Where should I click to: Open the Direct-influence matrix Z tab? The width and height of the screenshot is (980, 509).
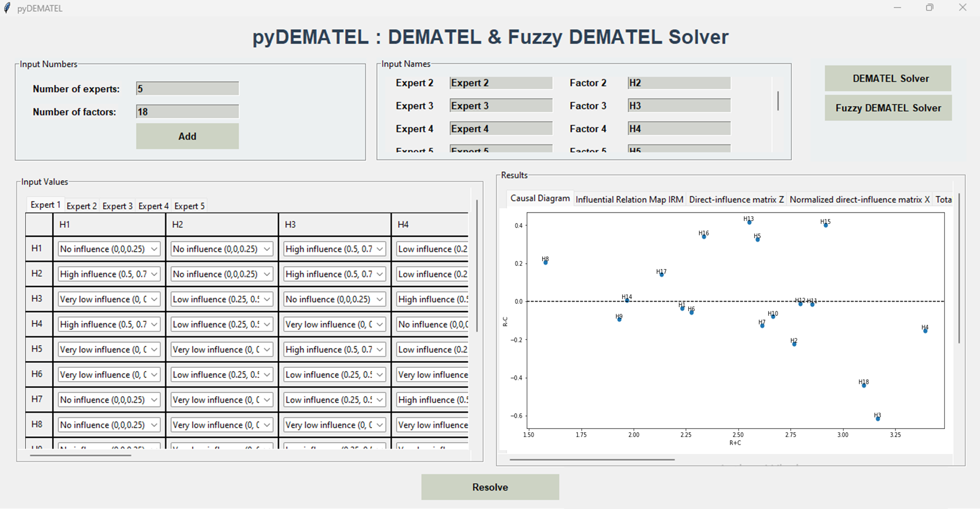[736, 199]
